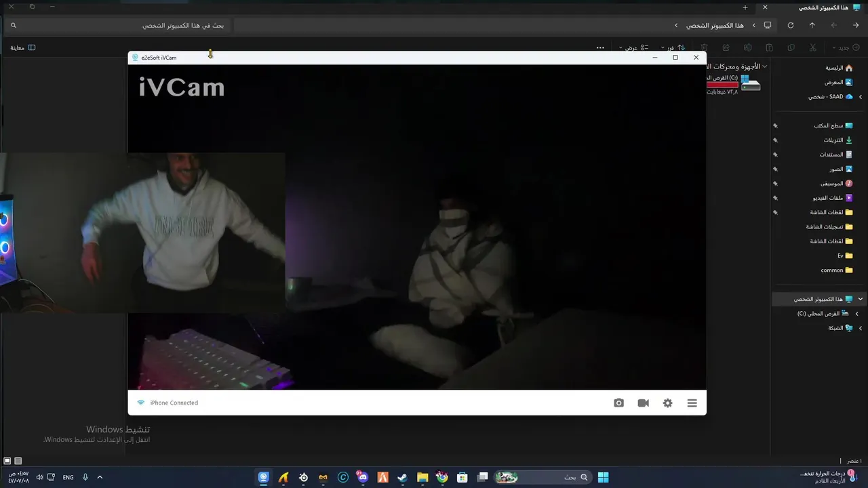Open the 'عرض' view dropdown
868x488 pixels.
[x=634, y=47]
